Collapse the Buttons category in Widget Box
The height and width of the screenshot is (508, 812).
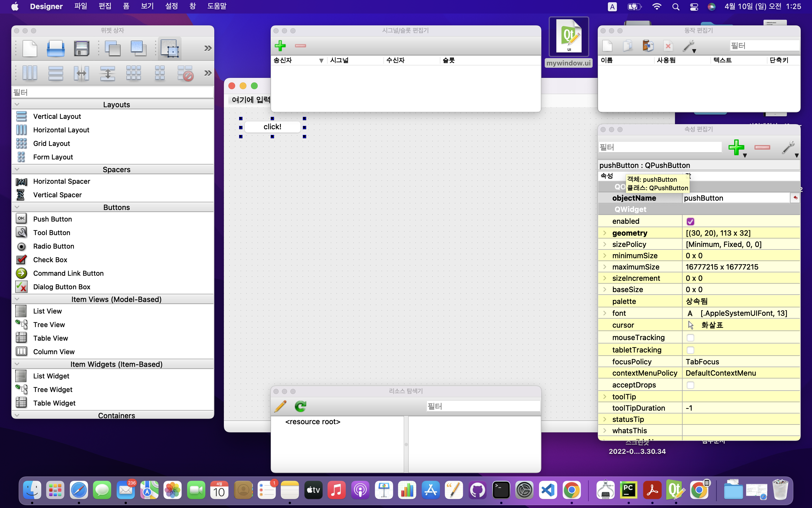(x=17, y=207)
